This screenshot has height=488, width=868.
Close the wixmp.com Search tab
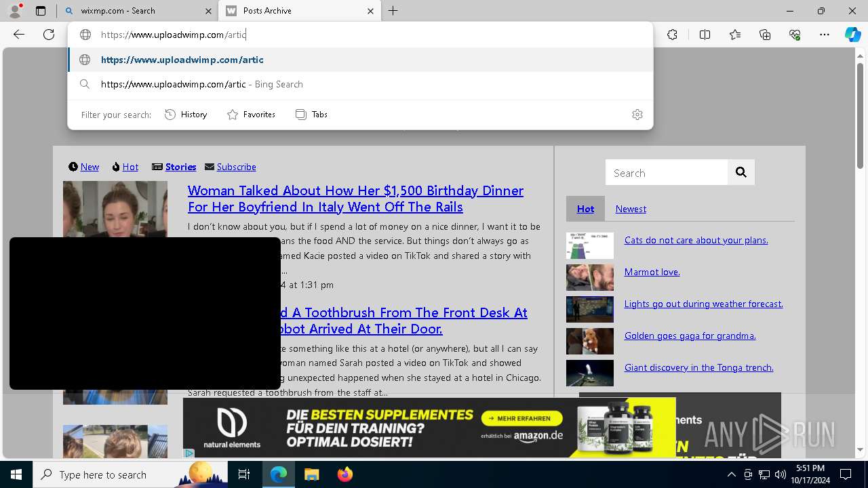pos(208,11)
